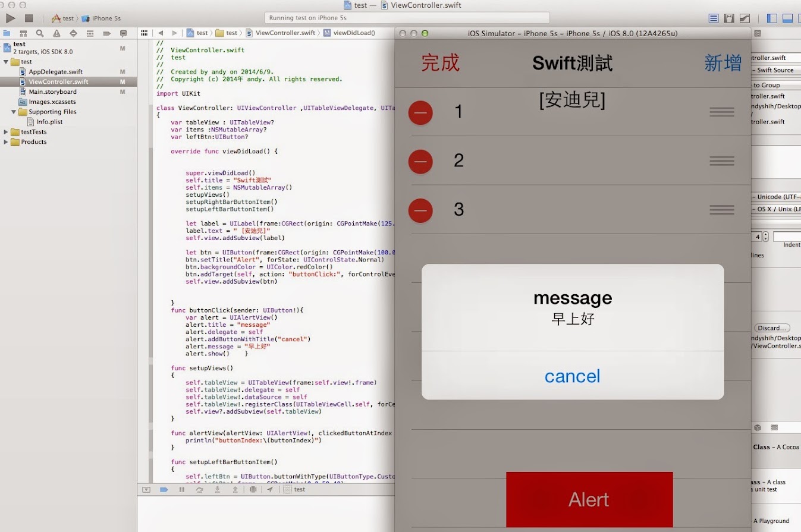Hide the Navigator panel toggle
Image resolution: width=801 pixels, height=532 pixels.
point(772,18)
